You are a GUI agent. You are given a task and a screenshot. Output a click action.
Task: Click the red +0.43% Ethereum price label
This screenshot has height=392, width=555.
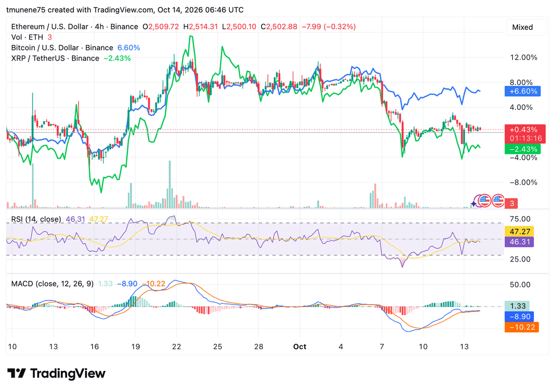coord(525,130)
